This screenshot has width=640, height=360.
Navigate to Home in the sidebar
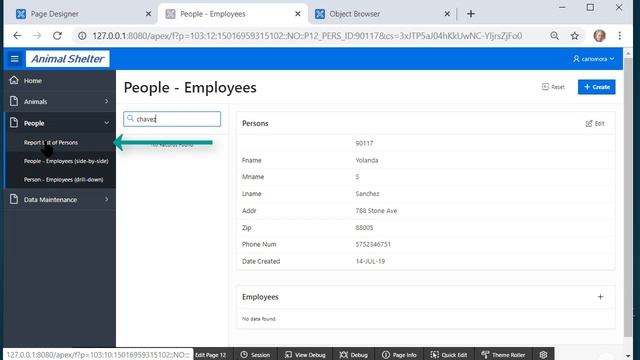pos(33,81)
